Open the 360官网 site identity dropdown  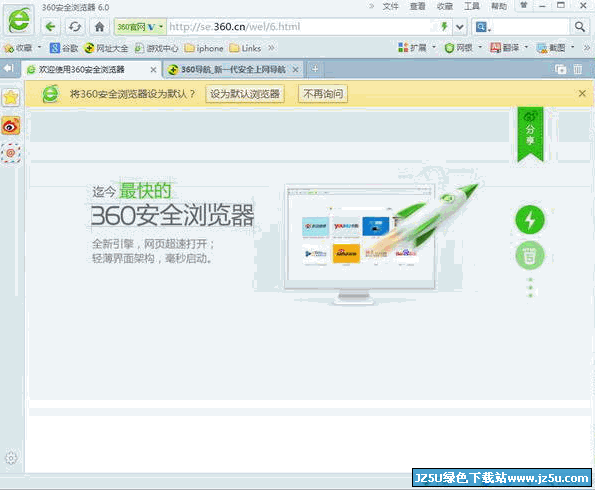click(x=140, y=27)
